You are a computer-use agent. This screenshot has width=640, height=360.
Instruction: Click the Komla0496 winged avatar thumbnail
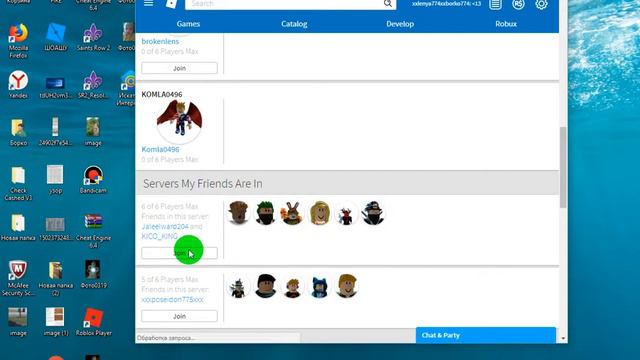click(x=179, y=121)
